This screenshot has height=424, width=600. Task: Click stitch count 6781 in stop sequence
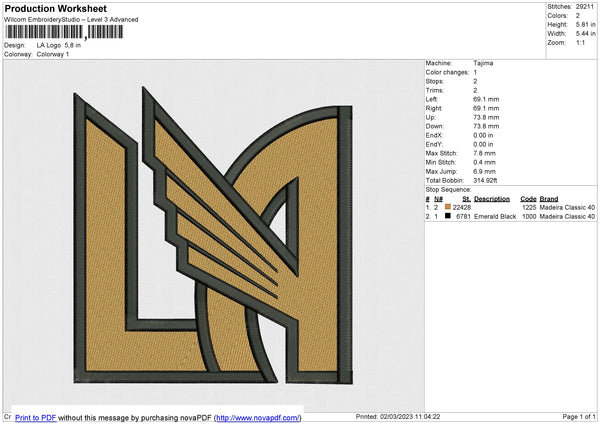pyautogui.click(x=463, y=217)
